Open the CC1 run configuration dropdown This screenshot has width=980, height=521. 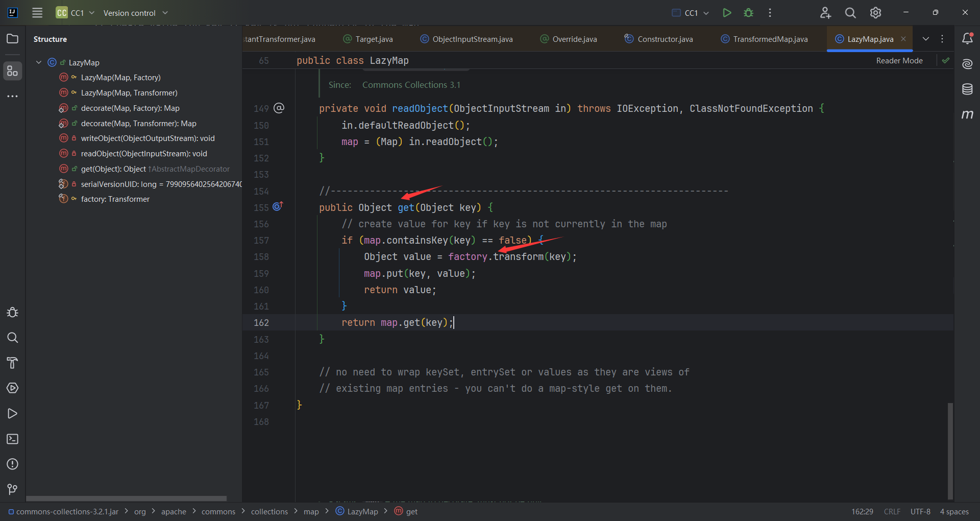tap(691, 13)
